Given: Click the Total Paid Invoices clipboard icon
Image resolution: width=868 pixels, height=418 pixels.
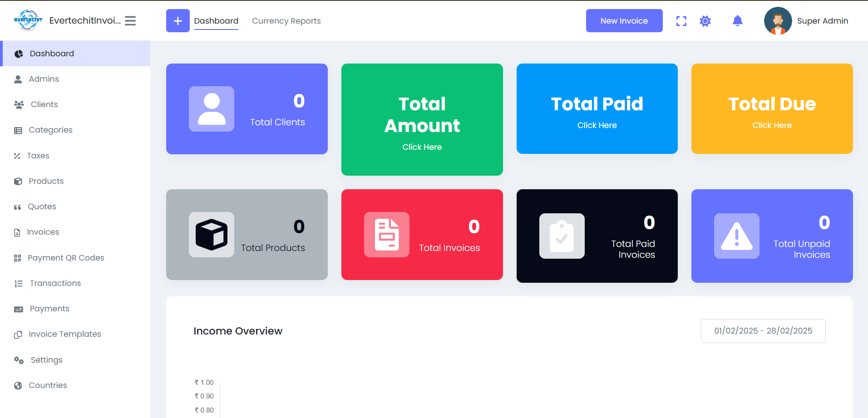Looking at the screenshot, I should coord(562,236).
